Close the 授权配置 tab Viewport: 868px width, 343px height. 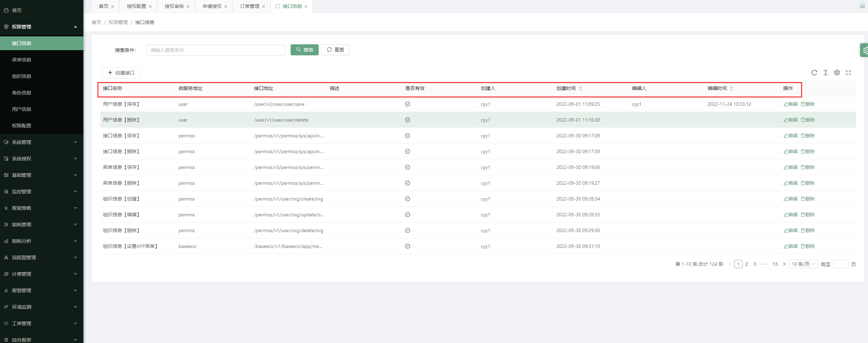coord(150,7)
